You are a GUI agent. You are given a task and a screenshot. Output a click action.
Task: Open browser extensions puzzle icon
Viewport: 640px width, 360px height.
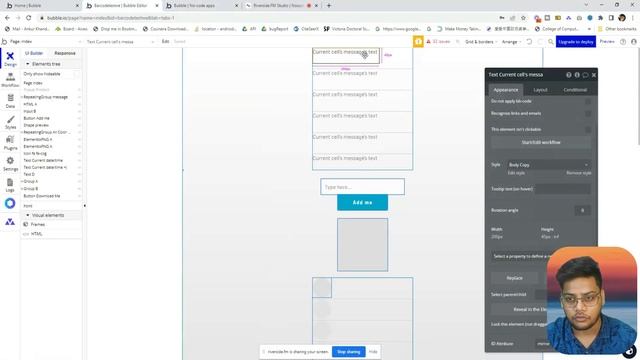point(600,18)
